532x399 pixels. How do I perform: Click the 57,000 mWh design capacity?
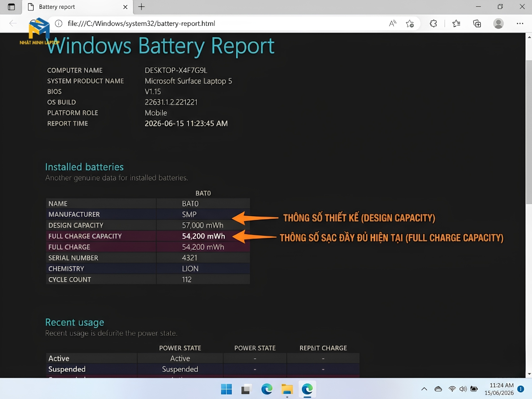(x=203, y=225)
